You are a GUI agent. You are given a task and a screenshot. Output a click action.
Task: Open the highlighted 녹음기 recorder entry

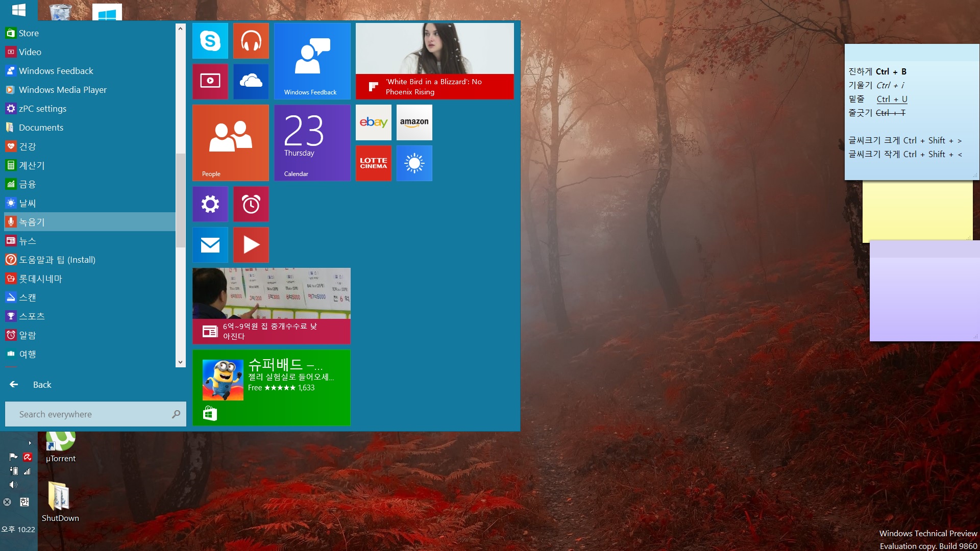pyautogui.click(x=89, y=222)
